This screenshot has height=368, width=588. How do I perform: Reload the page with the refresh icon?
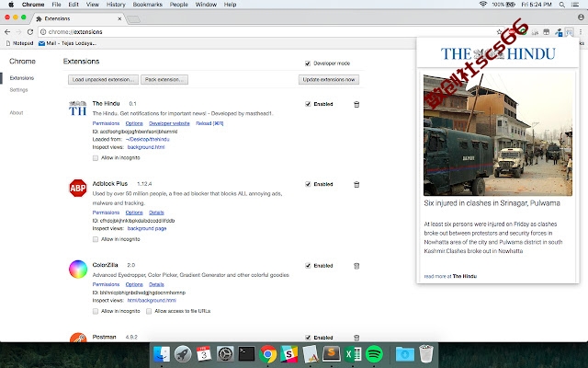click(30, 32)
